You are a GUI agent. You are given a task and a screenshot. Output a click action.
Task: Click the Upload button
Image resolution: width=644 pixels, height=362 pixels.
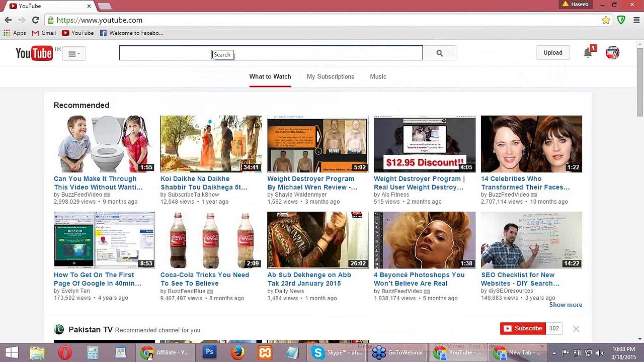(x=552, y=53)
